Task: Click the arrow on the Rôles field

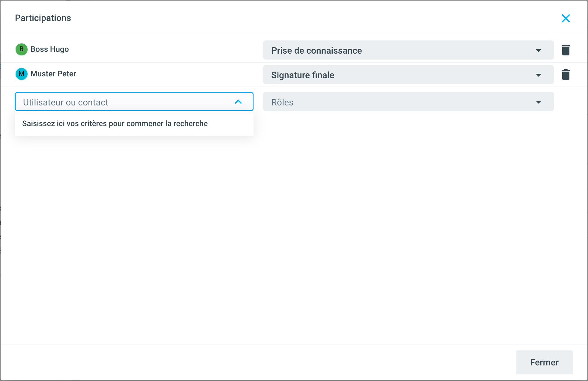Action: (x=538, y=102)
